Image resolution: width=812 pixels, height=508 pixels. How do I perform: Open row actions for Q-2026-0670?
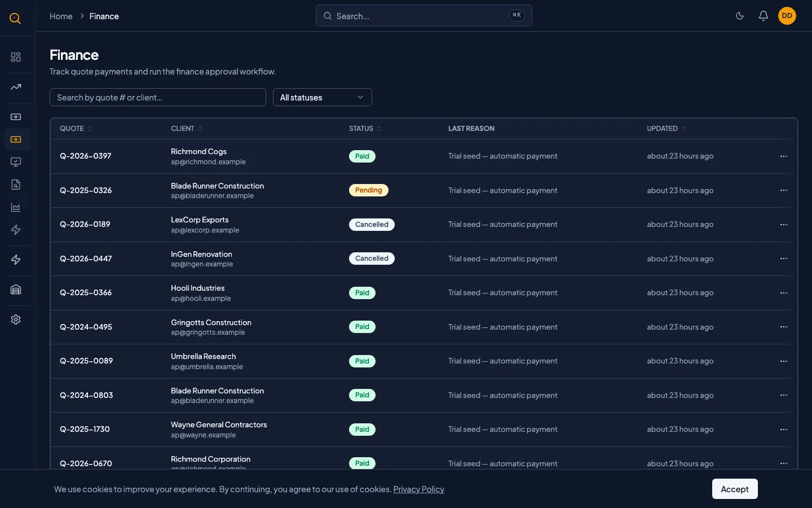pyautogui.click(x=783, y=463)
